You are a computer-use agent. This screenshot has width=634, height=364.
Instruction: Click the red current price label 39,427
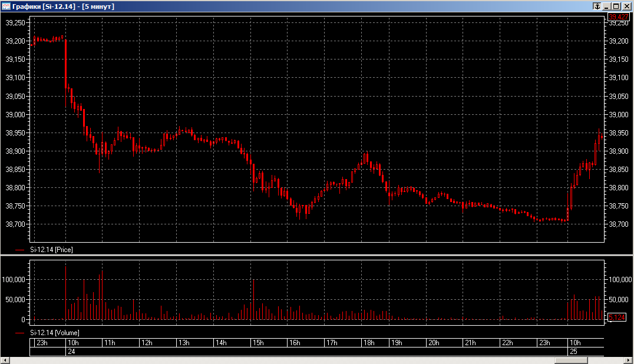click(x=619, y=17)
